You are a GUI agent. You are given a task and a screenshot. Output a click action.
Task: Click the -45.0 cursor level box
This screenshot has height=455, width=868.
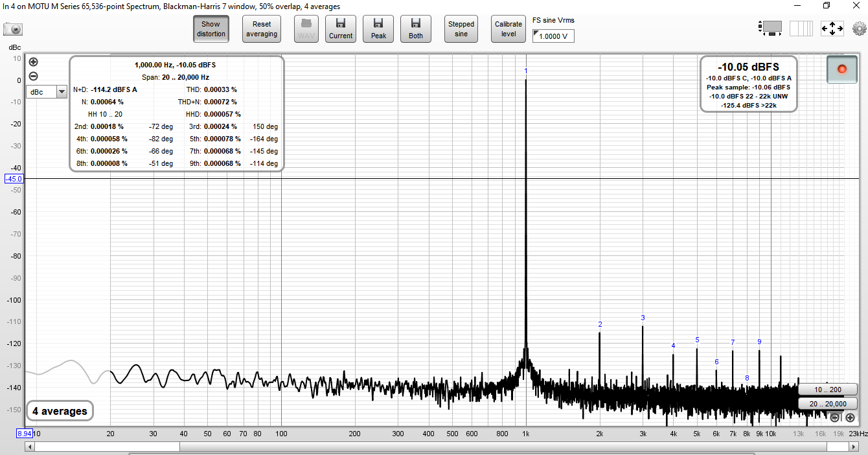click(x=14, y=179)
